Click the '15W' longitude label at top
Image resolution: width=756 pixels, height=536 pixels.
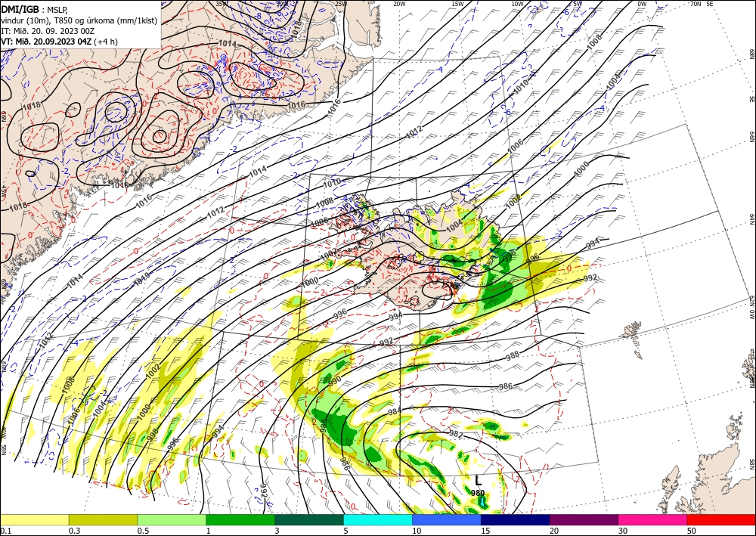pyautogui.click(x=458, y=4)
